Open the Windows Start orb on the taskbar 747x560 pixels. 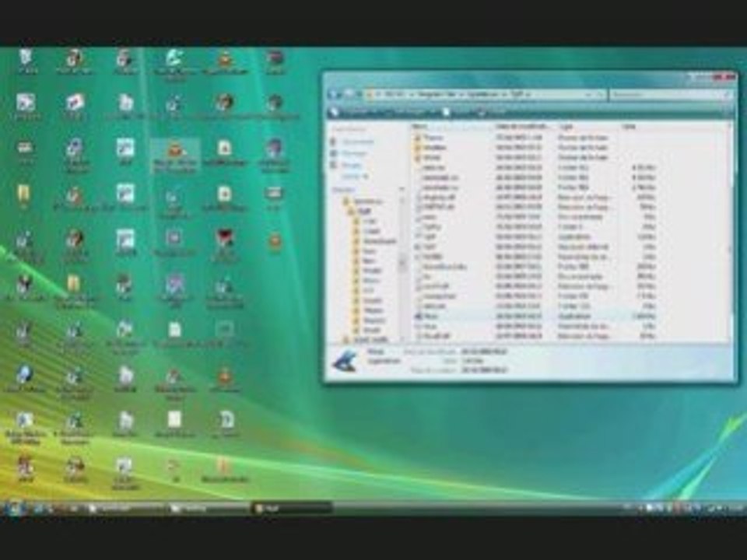[14, 509]
